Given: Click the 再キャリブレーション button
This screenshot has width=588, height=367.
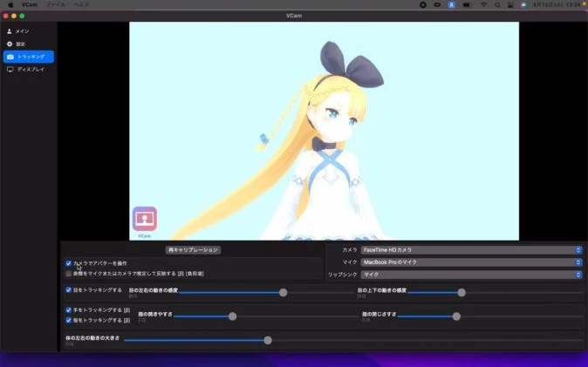Looking at the screenshot, I should pyautogui.click(x=193, y=250).
